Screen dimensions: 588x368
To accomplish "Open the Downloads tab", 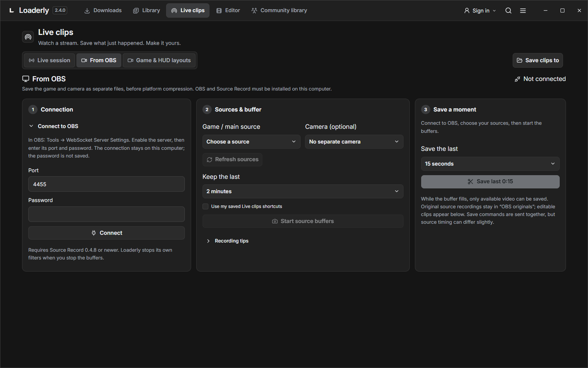I will tap(103, 10).
